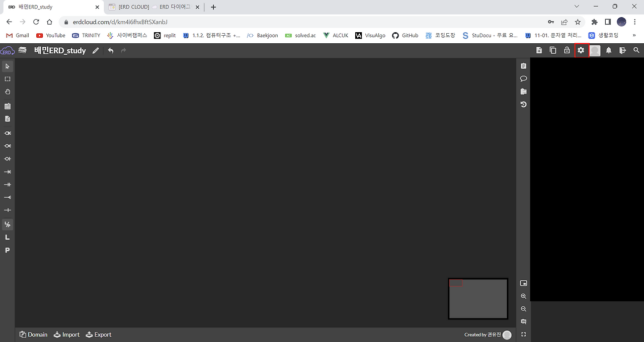Open a new browser tab
This screenshot has height=342, width=644.
pos(213,7)
